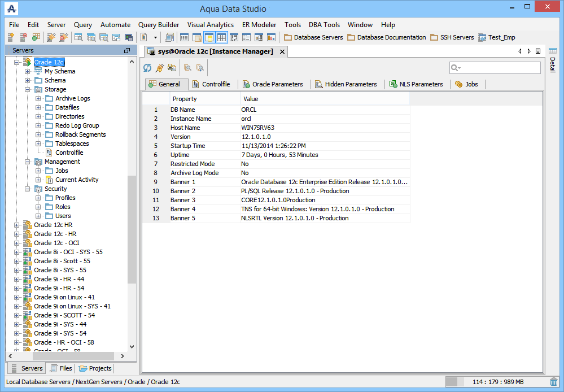Select the Current Activity tree item
This screenshot has height=392, width=564.
click(x=77, y=180)
